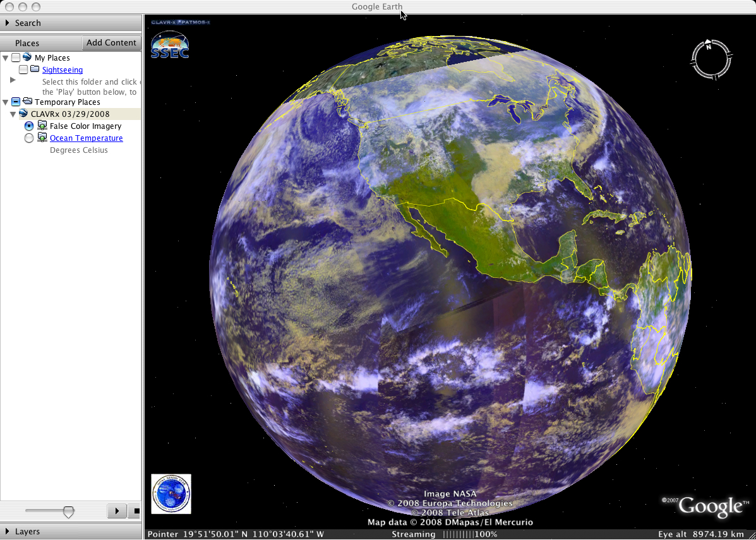Select the Ocean Temperature radio button
The width and height of the screenshot is (756, 540).
[29, 138]
